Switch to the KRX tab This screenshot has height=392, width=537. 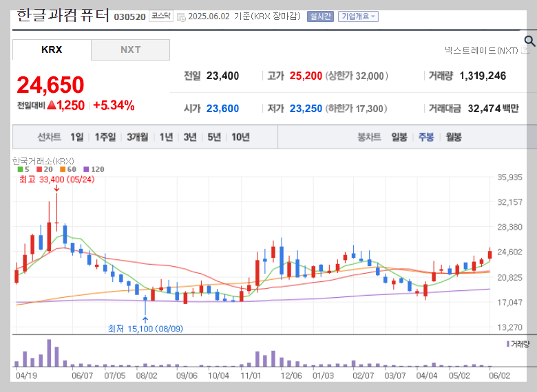[x=52, y=50]
